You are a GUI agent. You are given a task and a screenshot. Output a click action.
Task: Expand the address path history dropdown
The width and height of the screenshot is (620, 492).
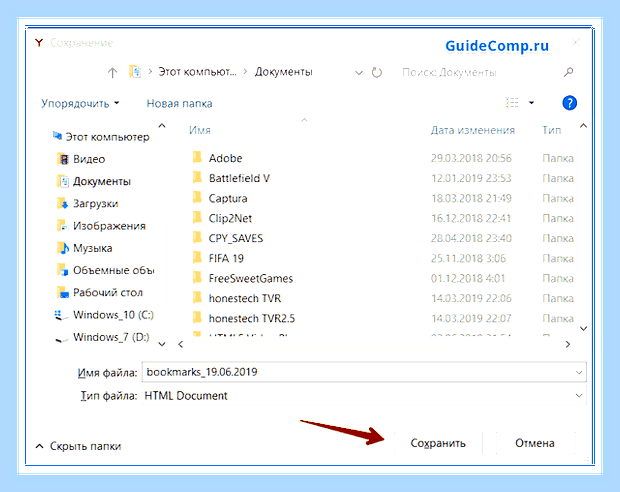click(359, 73)
